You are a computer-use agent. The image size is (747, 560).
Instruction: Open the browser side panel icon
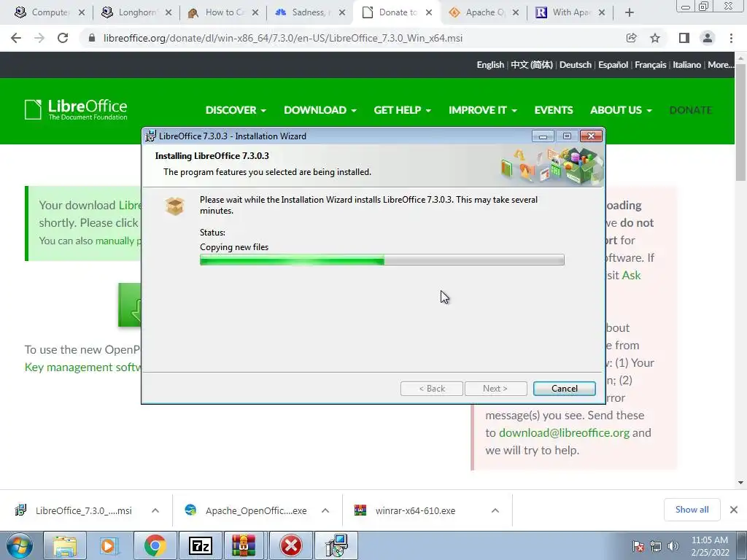click(x=684, y=38)
